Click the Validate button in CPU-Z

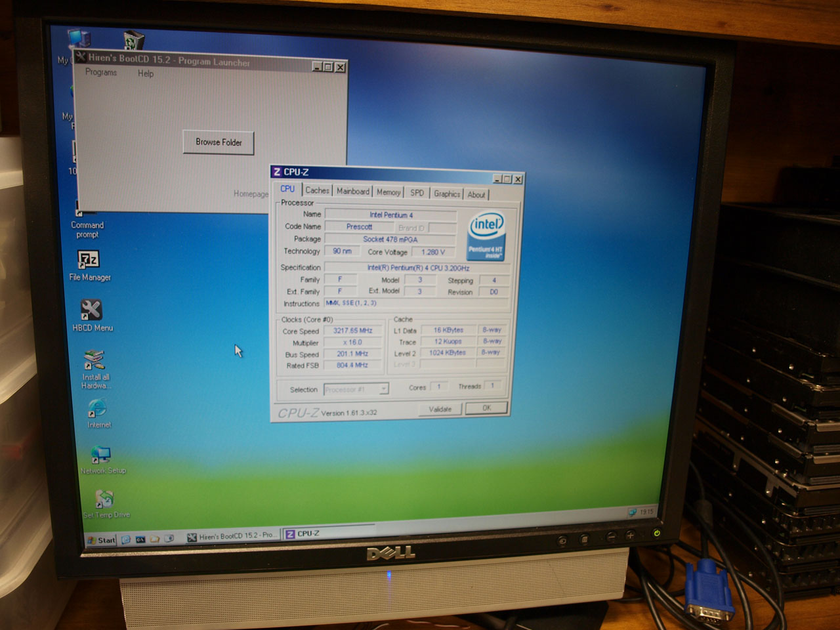tap(440, 409)
